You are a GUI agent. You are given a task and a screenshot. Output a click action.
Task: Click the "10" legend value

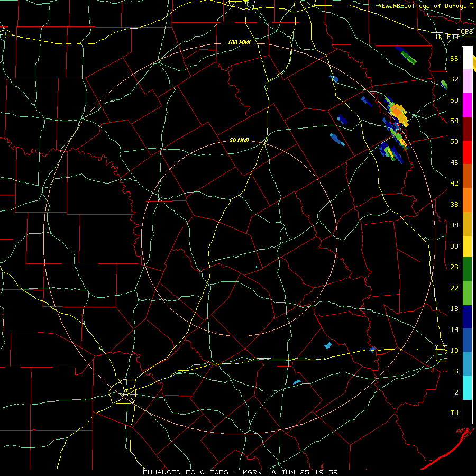pyautogui.click(x=454, y=350)
